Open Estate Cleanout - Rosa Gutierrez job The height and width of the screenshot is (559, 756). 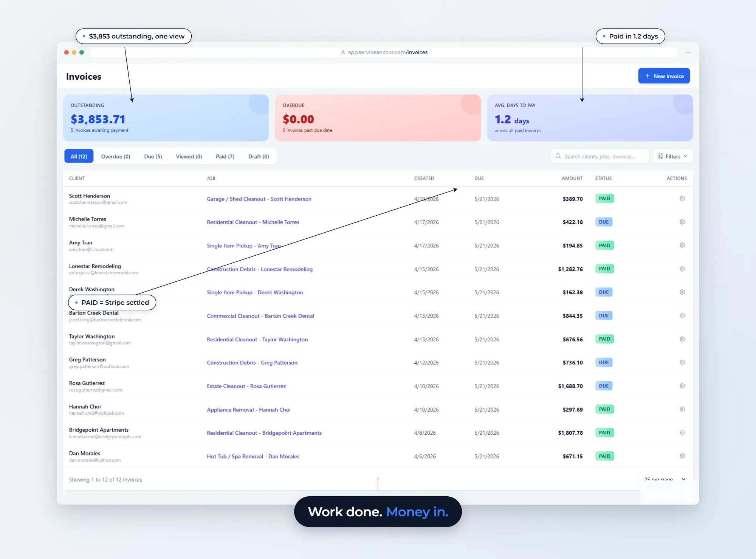pyautogui.click(x=246, y=386)
